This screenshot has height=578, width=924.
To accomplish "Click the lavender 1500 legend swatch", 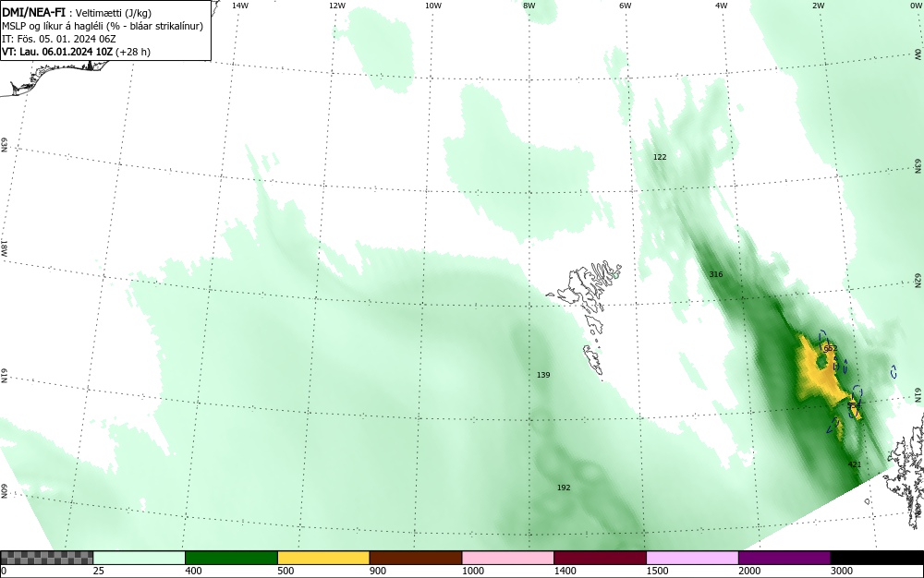I will click(x=692, y=558).
